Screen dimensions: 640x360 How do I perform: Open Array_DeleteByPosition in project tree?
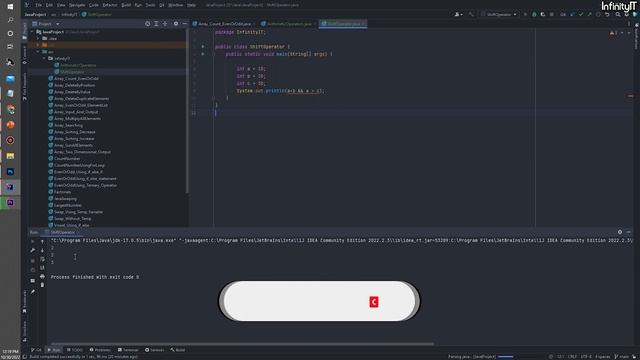coord(72,85)
